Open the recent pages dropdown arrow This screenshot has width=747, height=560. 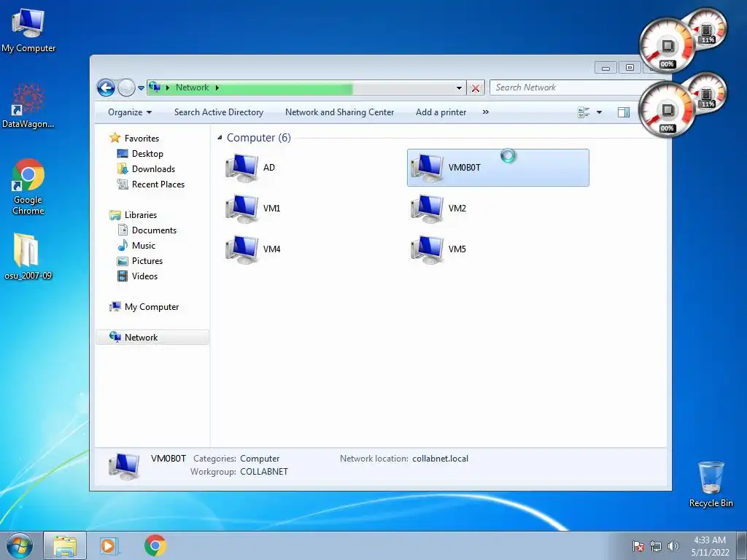(x=141, y=88)
